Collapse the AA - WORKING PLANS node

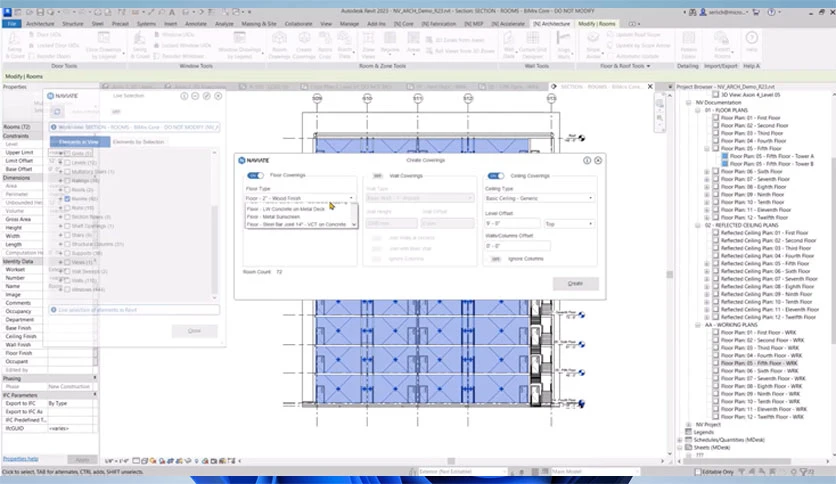point(697,325)
